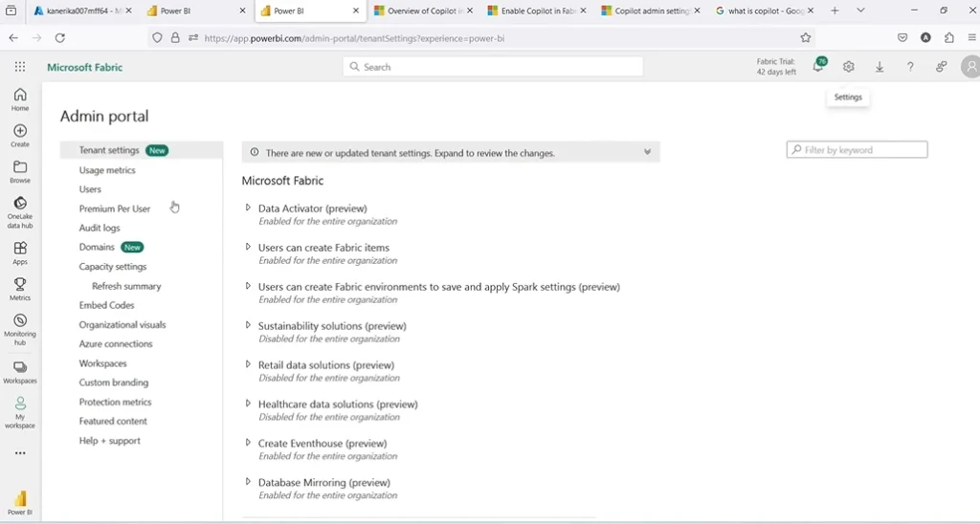This screenshot has width=980, height=524.
Task: Select Tenant settings in admin menu
Action: [x=142, y=150]
